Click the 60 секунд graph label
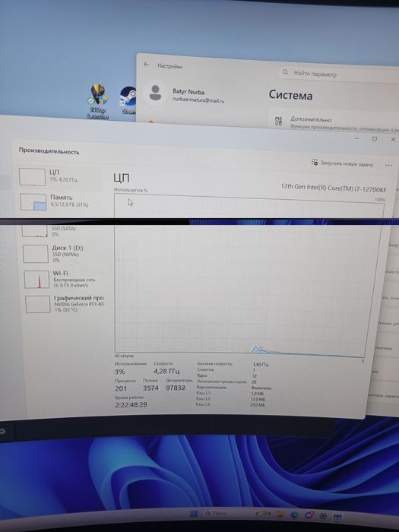This screenshot has height=532, width=399. (124, 356)
